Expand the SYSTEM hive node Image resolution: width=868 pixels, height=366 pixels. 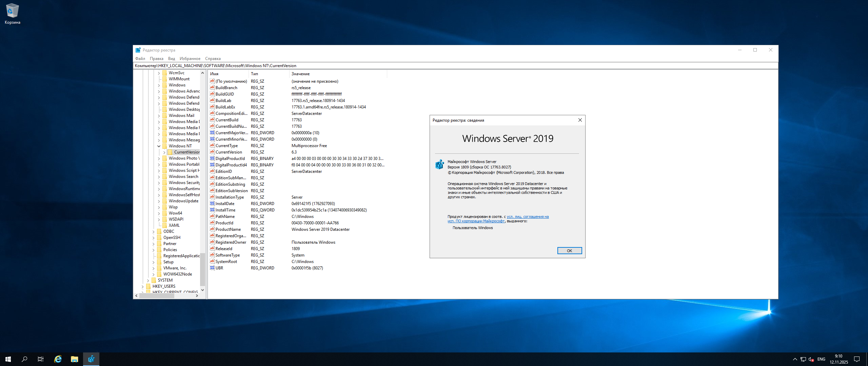[148, 280]
